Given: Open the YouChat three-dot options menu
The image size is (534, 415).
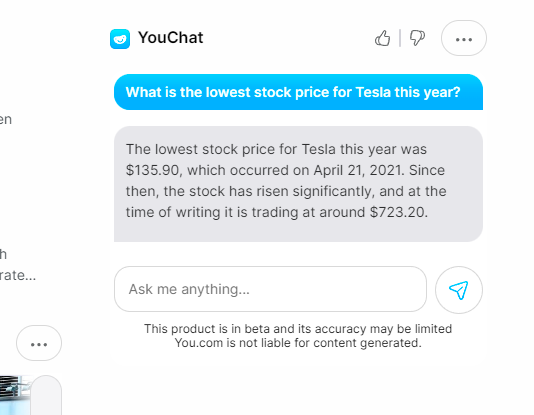Looking at the screenshot, I should (x=464, y=38).
